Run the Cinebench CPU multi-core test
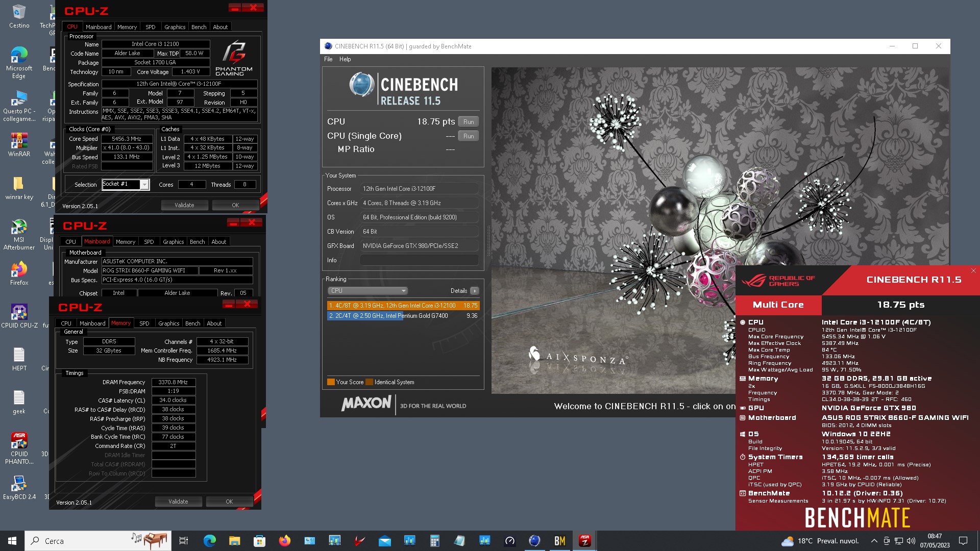 469,122
